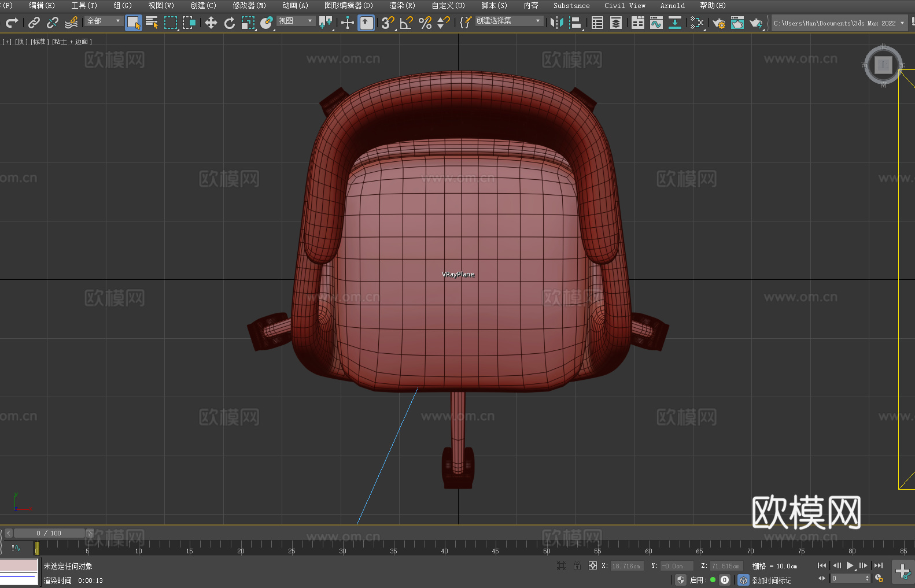Click Edit Named Selection Sets icon
915x588 pixels.
[x=466, y=23]
